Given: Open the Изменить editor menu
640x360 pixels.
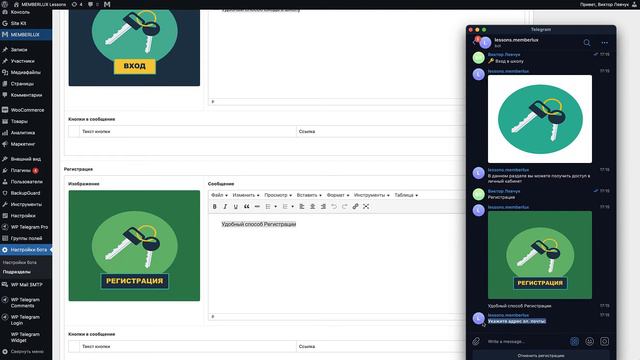Looking at the screenshot, I should pyautogui.click(x=246, y=195).
